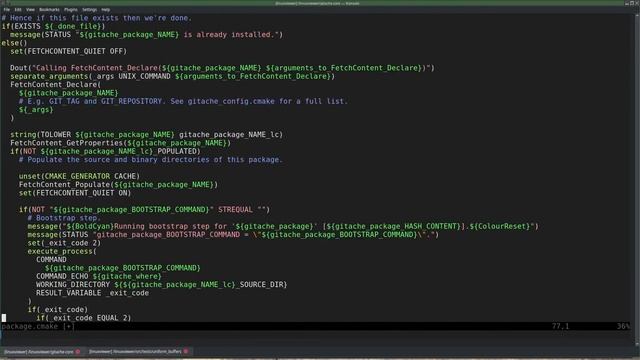Click the 'FetchContent_Populate' line
This screenshot has height=360, width=640.
118,184
